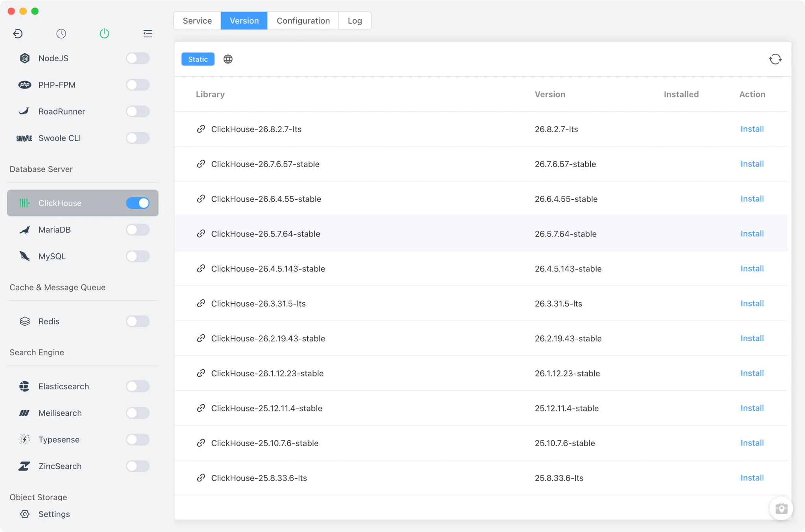Open the history clock icon
805x532 pixels.
tap(61, 33)
